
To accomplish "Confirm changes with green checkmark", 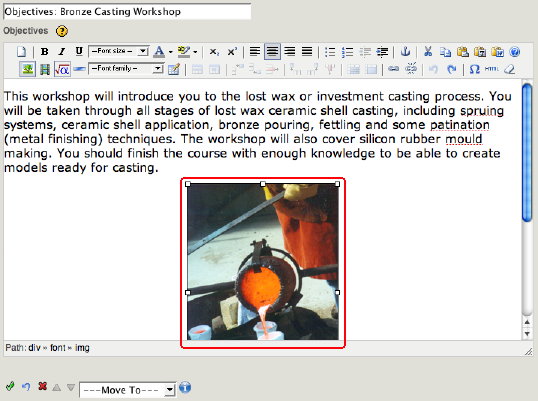I will pyautogui.click(x=10, y=386).
